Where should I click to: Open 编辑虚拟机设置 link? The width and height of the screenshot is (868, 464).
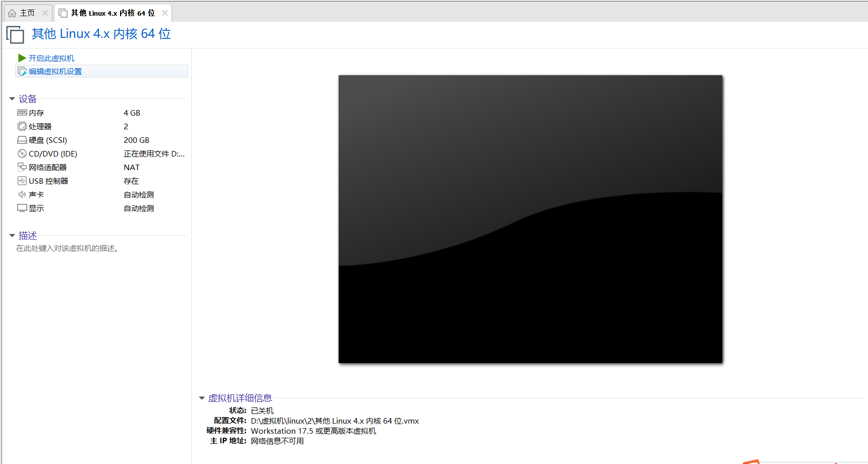tap(55, 72)
